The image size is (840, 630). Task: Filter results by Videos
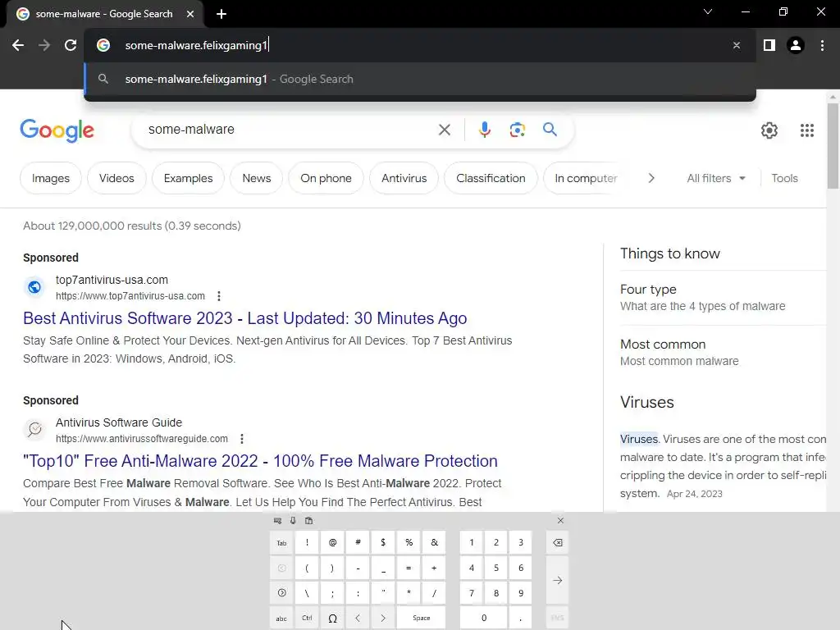(x=116, y=178)
